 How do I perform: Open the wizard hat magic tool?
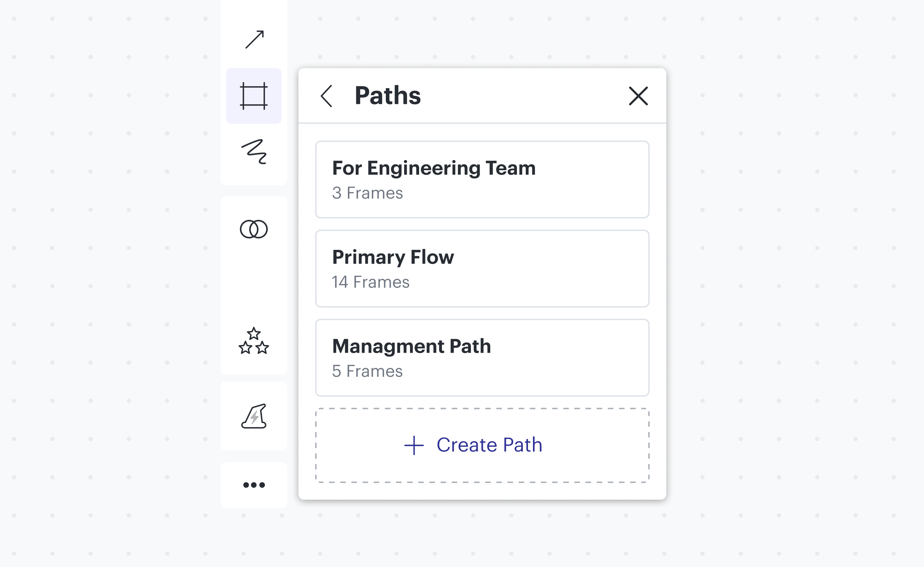[254, 416]
